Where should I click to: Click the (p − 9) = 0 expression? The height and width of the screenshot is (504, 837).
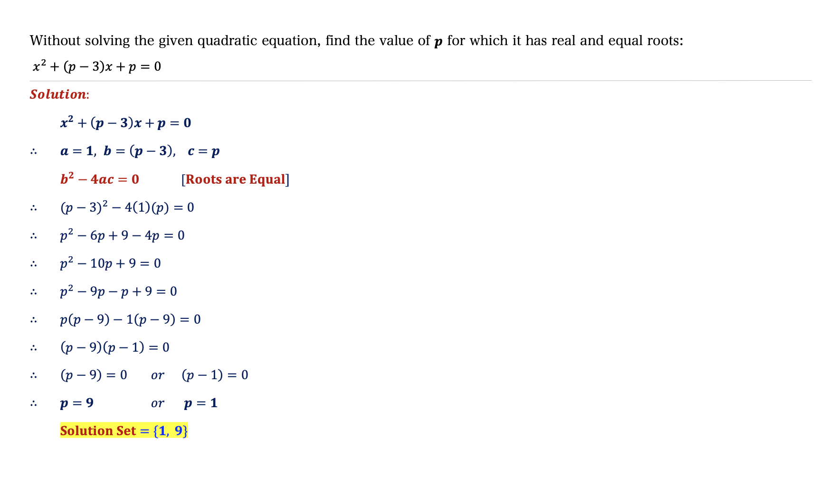[94, 375]
